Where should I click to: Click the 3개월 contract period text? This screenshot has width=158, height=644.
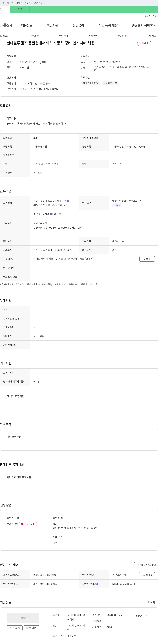pos(66,201)
